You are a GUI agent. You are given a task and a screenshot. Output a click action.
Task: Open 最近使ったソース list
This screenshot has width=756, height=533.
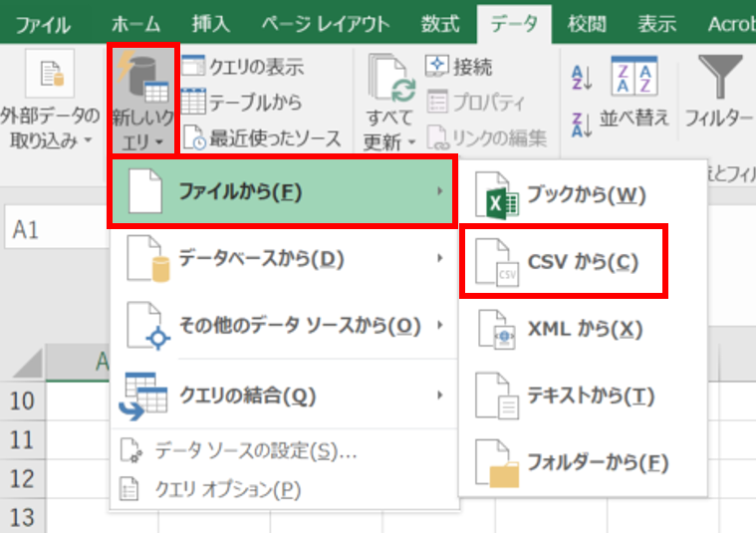click(262, 138)
